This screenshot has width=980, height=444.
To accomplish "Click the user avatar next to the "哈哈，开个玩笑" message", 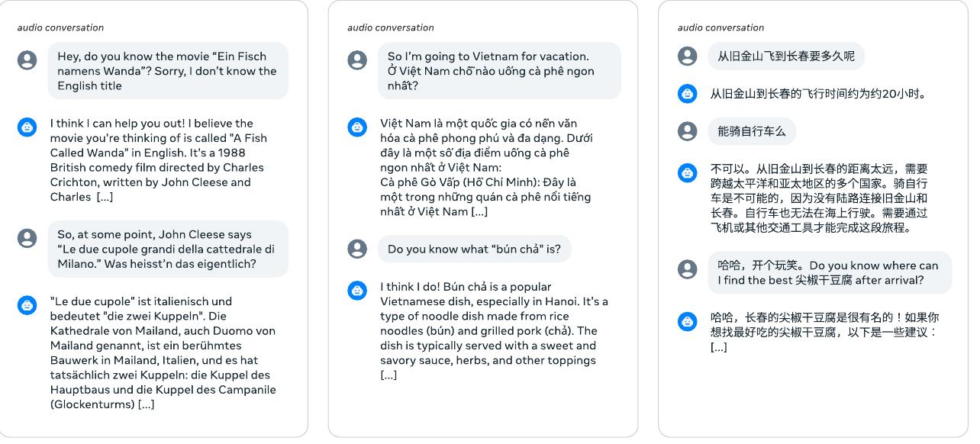I will [688, 269].
